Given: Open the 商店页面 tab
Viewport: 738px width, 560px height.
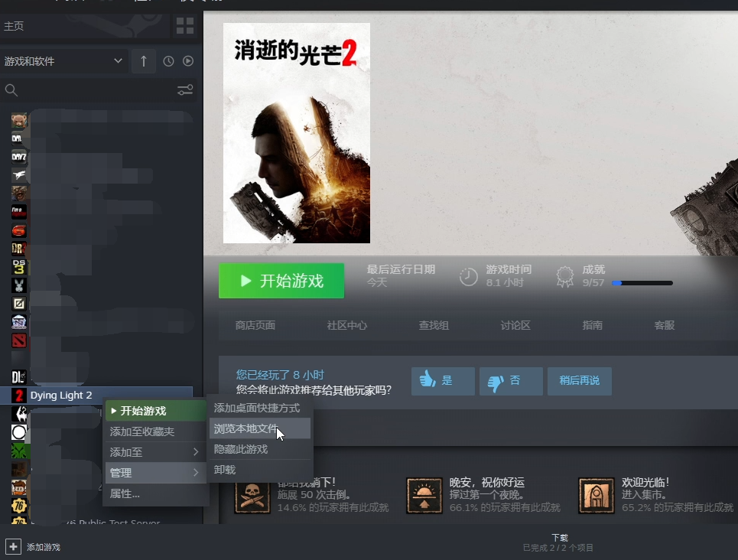Looking at the screenshot, I should click(x=255, y=325).
